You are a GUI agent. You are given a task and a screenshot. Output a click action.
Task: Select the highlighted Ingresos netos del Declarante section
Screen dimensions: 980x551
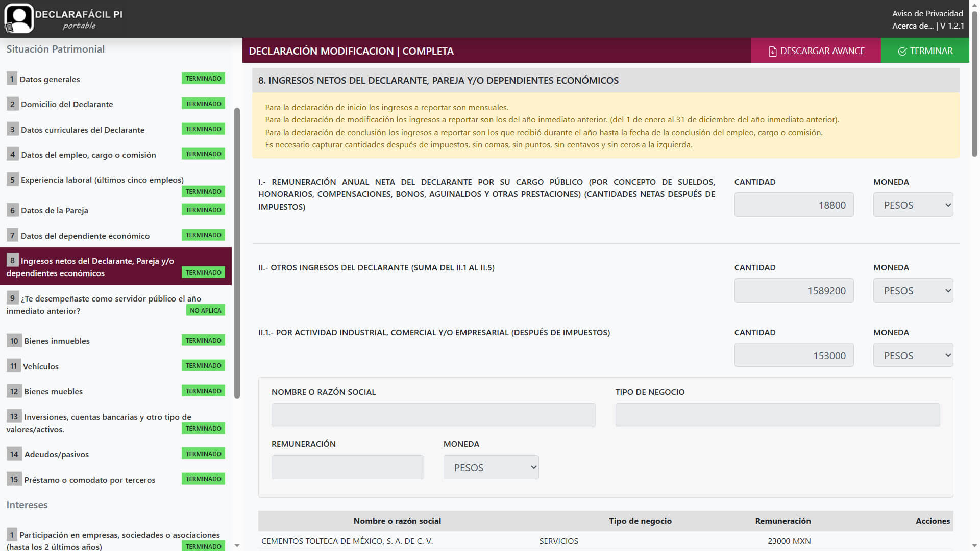[x=116, y=266]
